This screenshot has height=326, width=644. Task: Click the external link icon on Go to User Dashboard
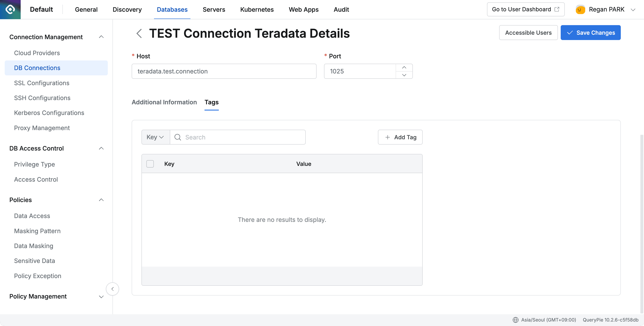coord(558,9)
